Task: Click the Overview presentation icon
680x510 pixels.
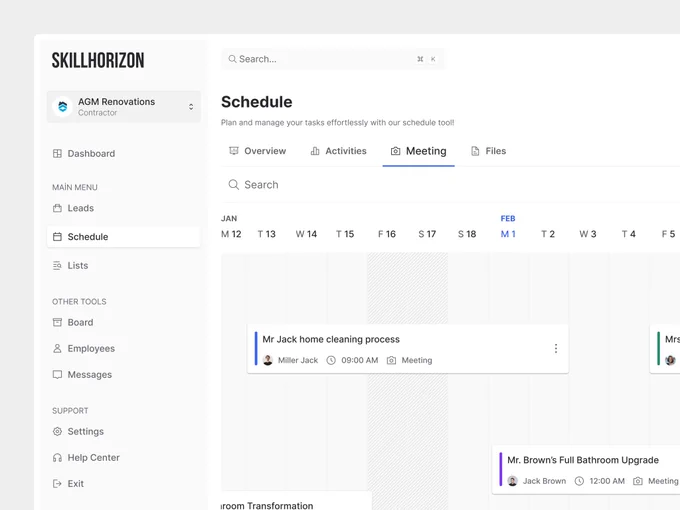Action: point(234,151)
